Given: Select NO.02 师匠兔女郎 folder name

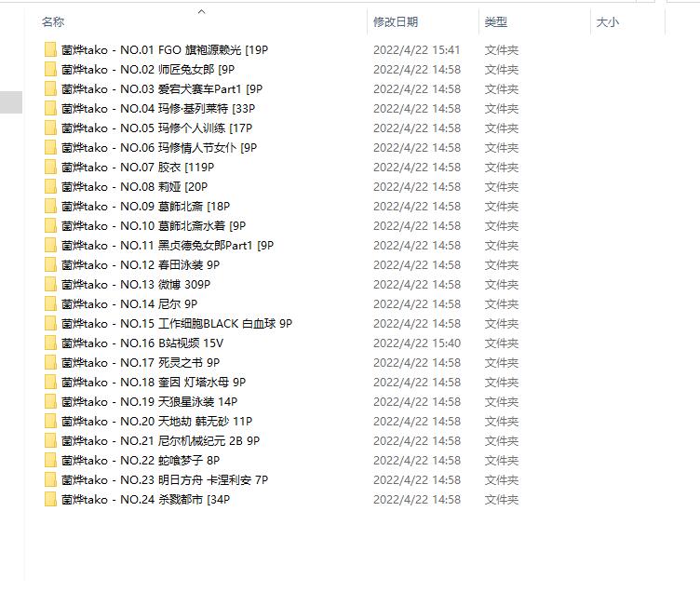Looking at the screenshot, I should click(x=148, y=69).
